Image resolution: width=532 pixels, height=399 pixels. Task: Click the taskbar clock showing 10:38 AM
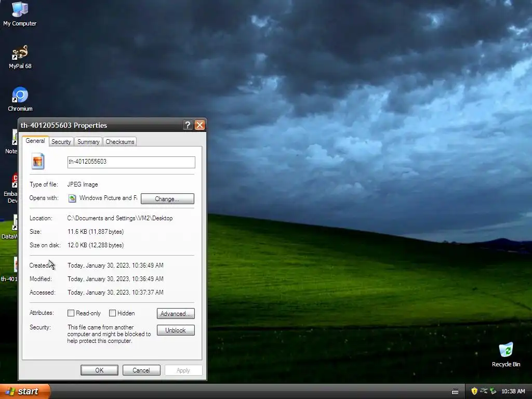click(513, 391)
